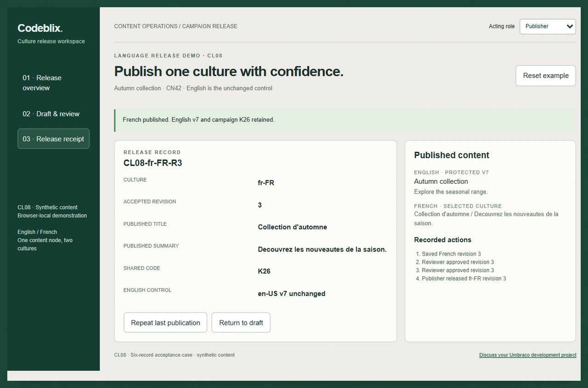Click the French selected culture label
588x388 pixels.
458,206
